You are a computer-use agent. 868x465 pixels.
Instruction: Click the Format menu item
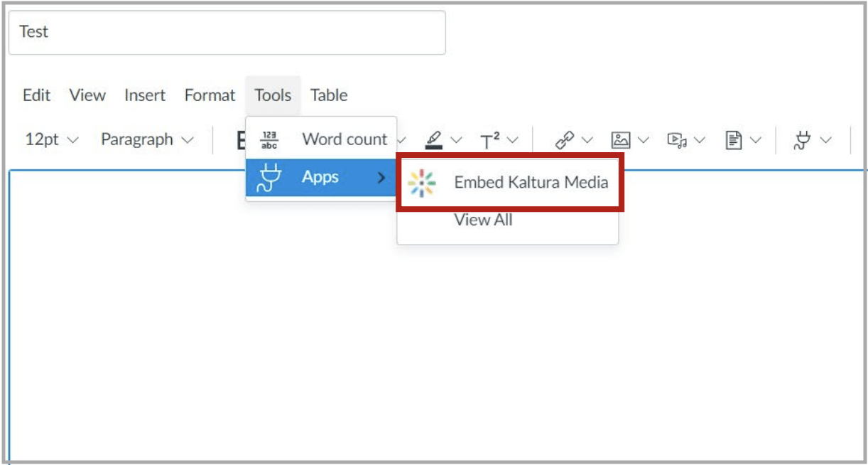coord(210,95)
